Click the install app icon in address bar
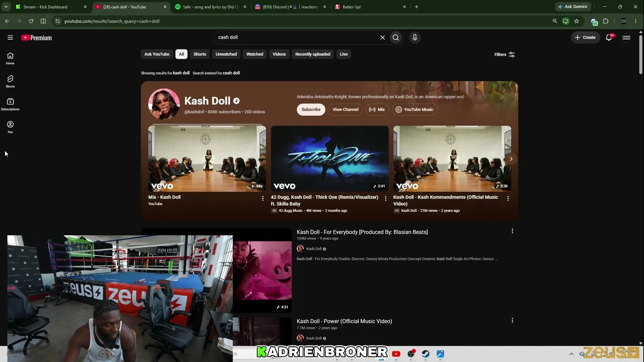This screenshot has height=362, width=644. point(566,21)
